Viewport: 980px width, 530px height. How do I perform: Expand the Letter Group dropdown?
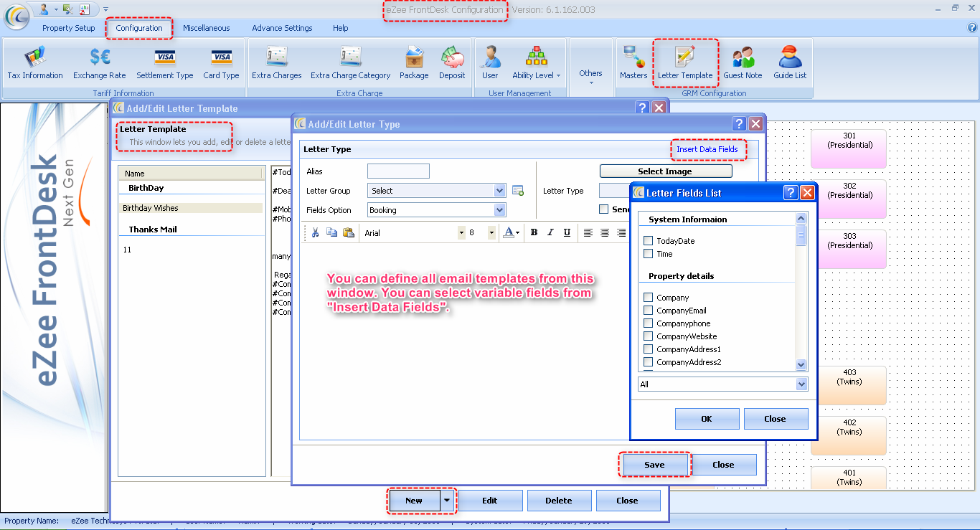(x=500, y=191)
